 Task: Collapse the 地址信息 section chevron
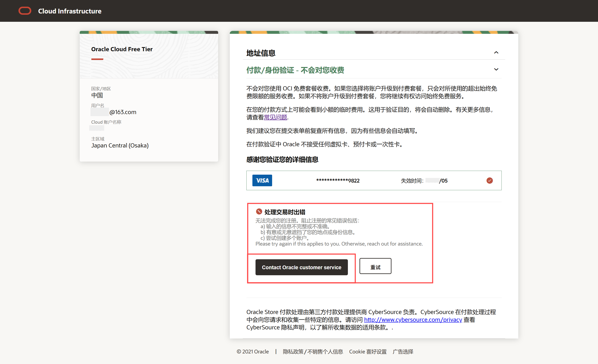[x=496, y=52]
